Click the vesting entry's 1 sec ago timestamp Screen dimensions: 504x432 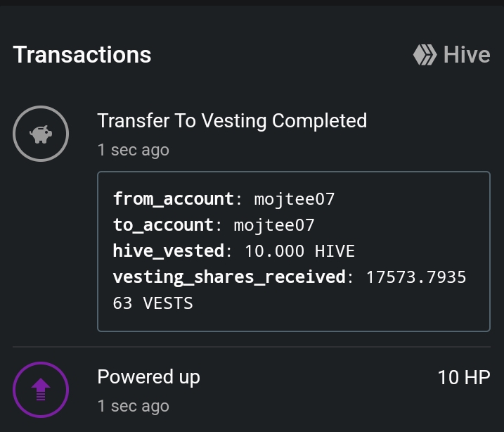pyautogui.click(x=134, y=151)
